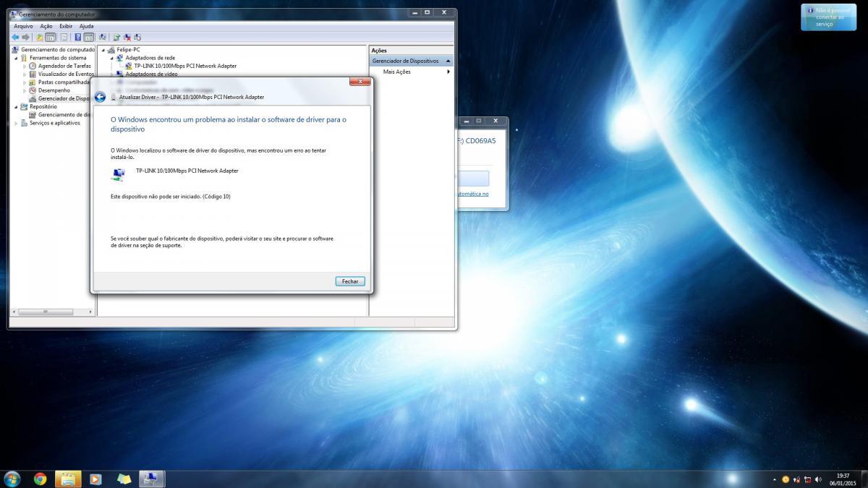The width and height of the screenshot is (868, 488).
Task: Click the Scan for hardware changes icon
Action: [x=102, y=37]
